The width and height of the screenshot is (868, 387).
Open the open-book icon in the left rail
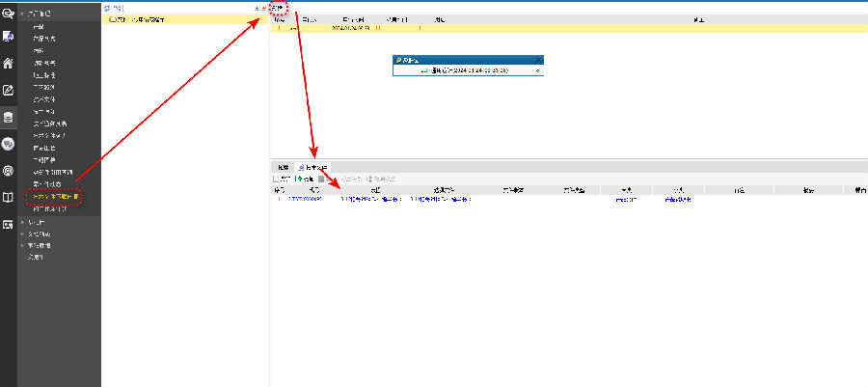pyautogui.click(x=8, y=197)
